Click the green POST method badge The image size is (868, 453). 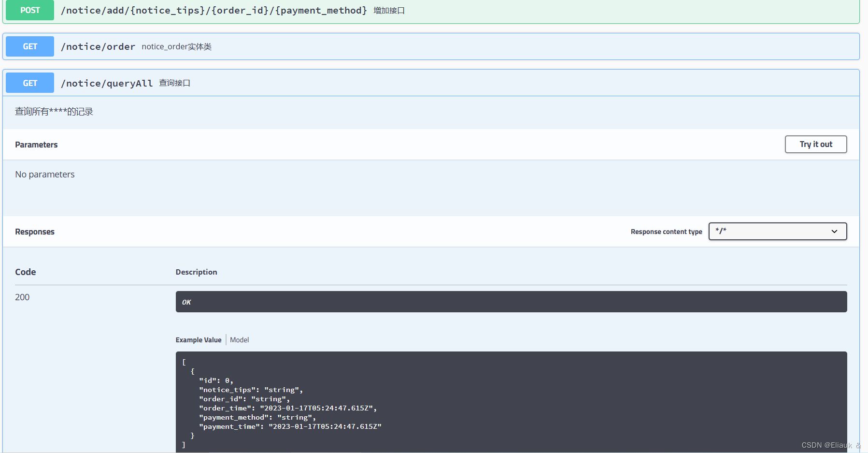[x=30, y=10]
